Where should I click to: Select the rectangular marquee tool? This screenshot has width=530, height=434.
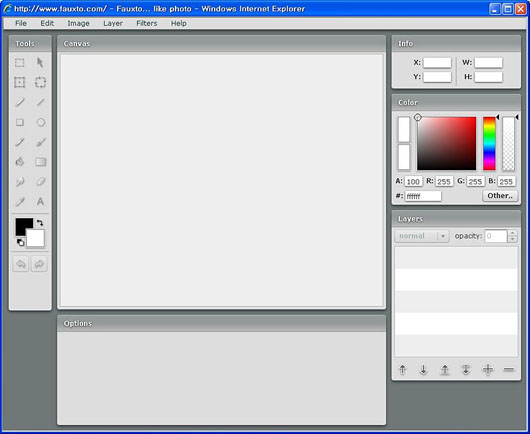pyautogui.click(x=20, y=63)
